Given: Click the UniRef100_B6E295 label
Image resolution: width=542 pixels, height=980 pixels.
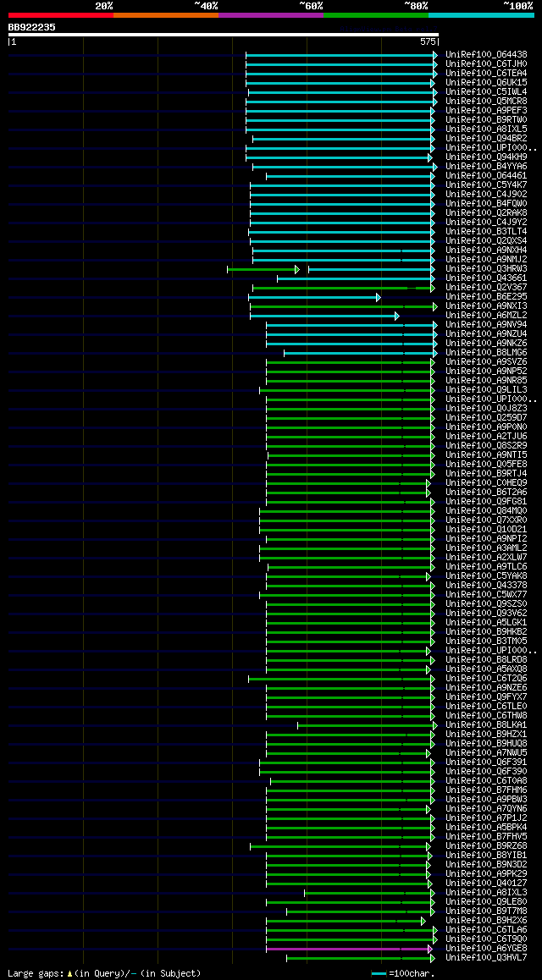Looking at the screenshot, I should pos(486,297).
